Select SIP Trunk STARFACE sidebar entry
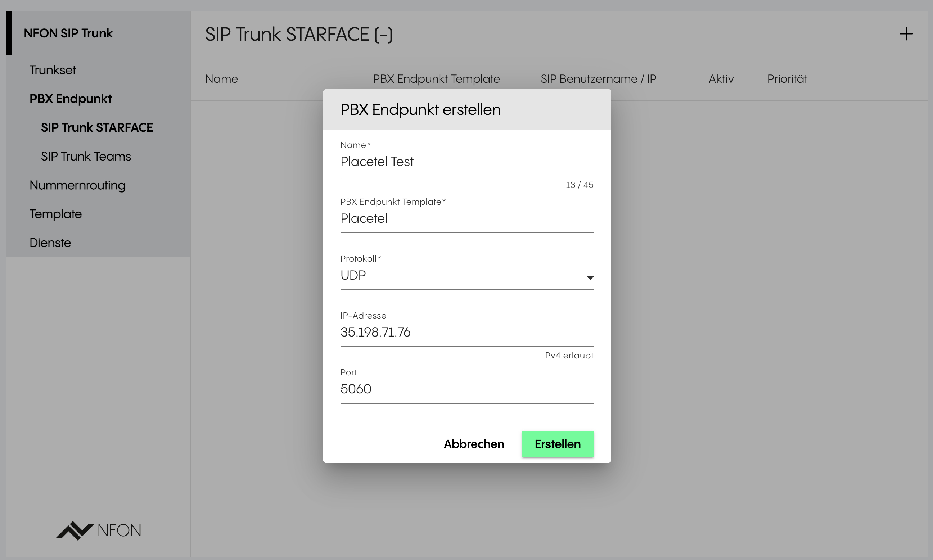 click(x=97, y=127)
